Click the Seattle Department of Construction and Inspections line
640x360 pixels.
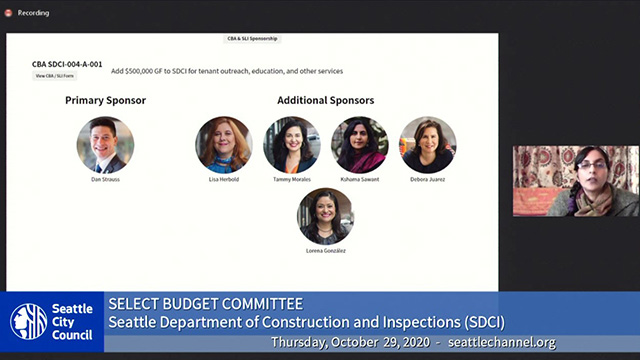point(307,322)
